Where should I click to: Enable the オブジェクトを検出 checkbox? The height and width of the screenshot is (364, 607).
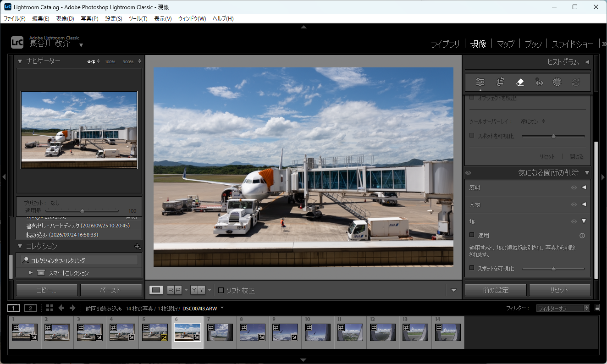[x=472, y=98]
